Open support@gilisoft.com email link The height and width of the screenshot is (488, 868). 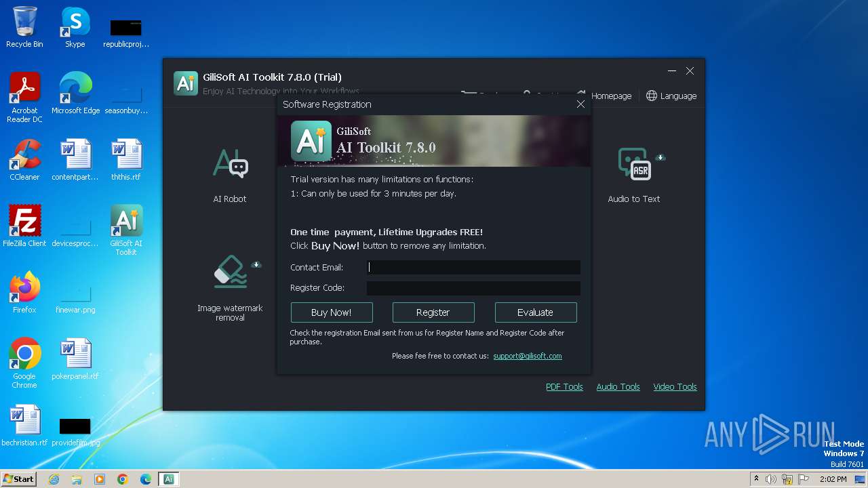pyautogui.click(x=528, y=356)
